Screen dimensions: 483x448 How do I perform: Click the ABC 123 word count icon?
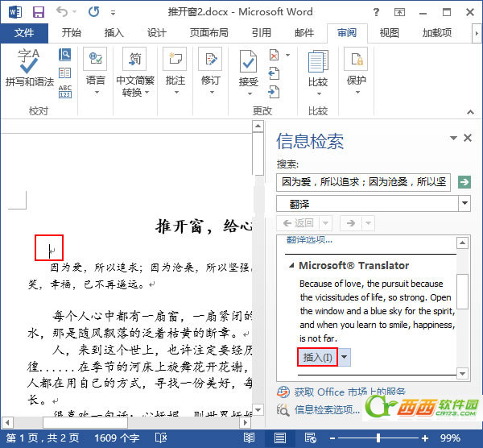pyautogui.click(x=65, y=92)
